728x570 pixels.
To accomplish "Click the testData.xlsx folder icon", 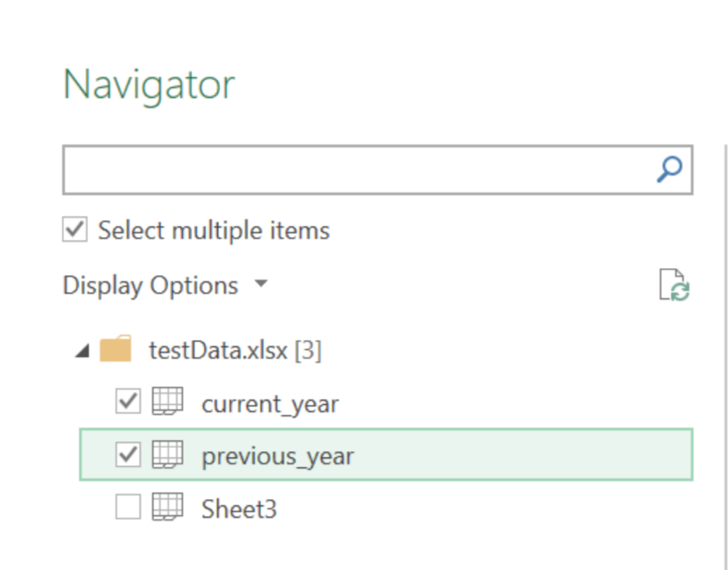I will (x=115, y=349).
